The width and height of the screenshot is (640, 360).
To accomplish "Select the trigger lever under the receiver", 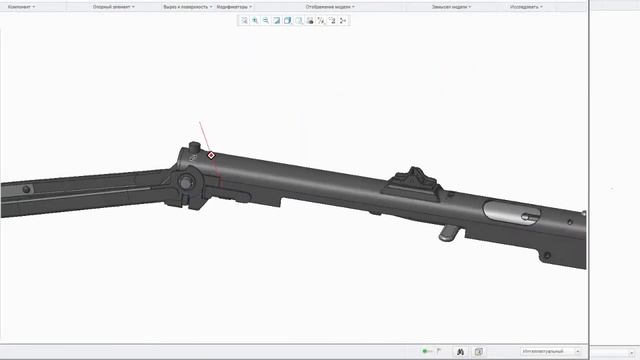I will [450, 233].
